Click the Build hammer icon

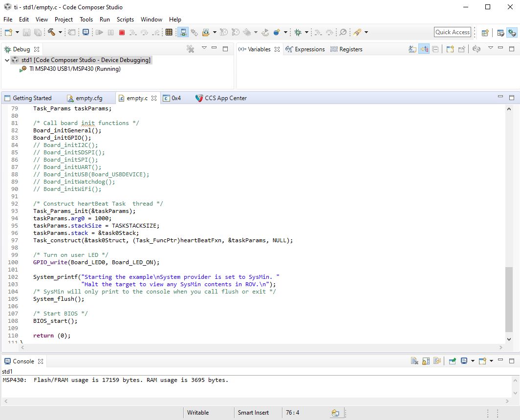click(x=51, y=32)
